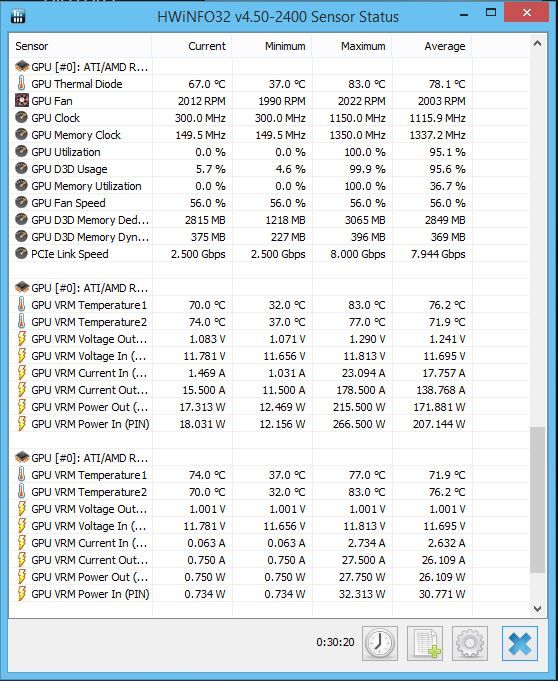Close window via red title bar X

tap(527, 12)
